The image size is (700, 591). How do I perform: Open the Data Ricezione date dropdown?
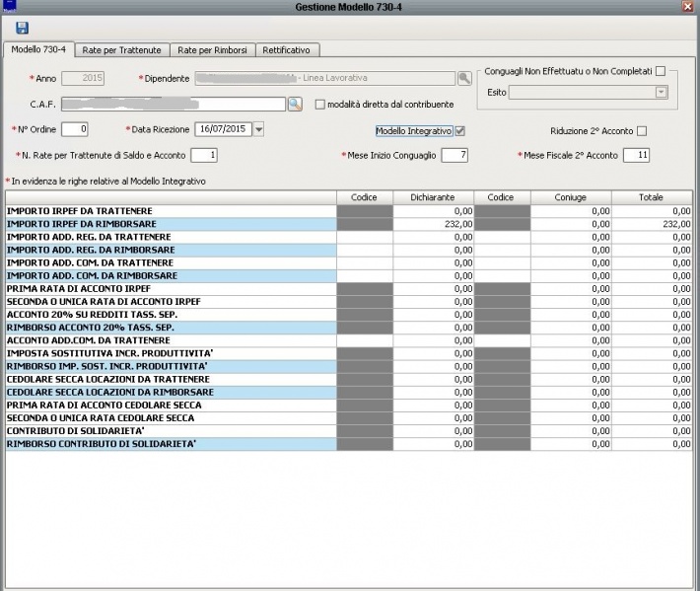click(258, 128)
